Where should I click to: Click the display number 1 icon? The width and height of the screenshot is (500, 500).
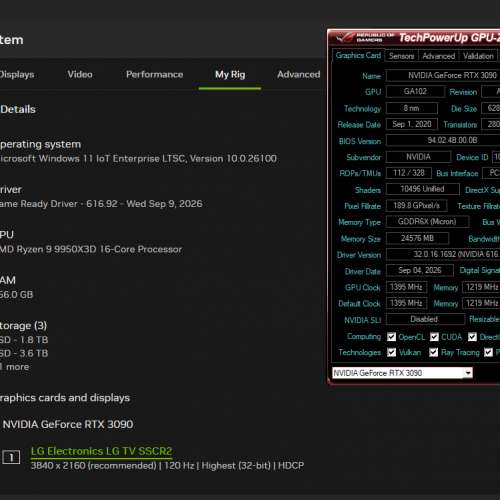click(11, 457)
